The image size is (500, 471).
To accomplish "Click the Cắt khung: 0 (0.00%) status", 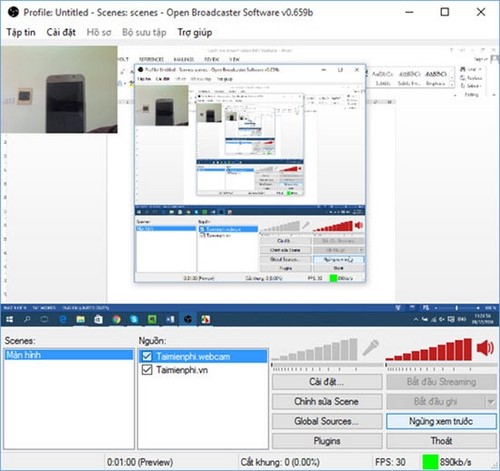I will [280, 462].
